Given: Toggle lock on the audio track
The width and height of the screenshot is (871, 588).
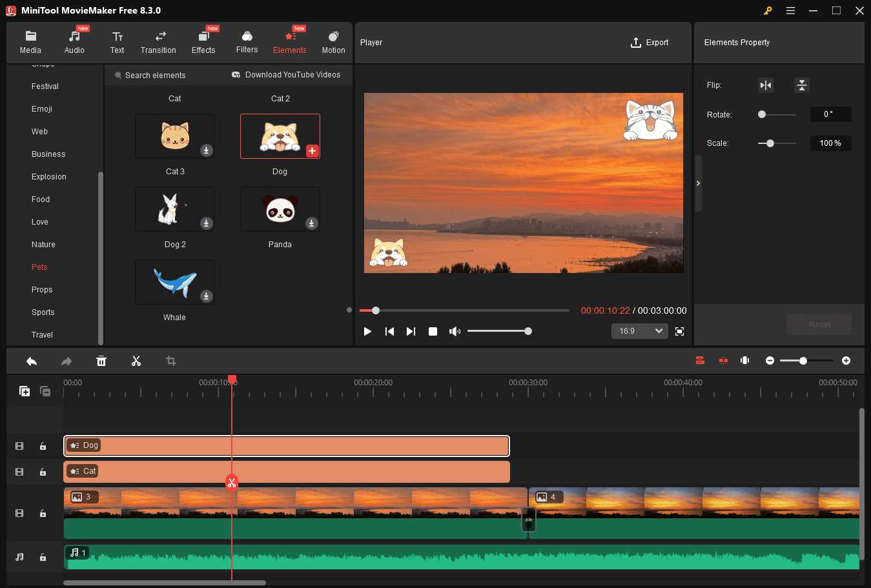Looking at the screenshot, I should (x=43, y=557).
